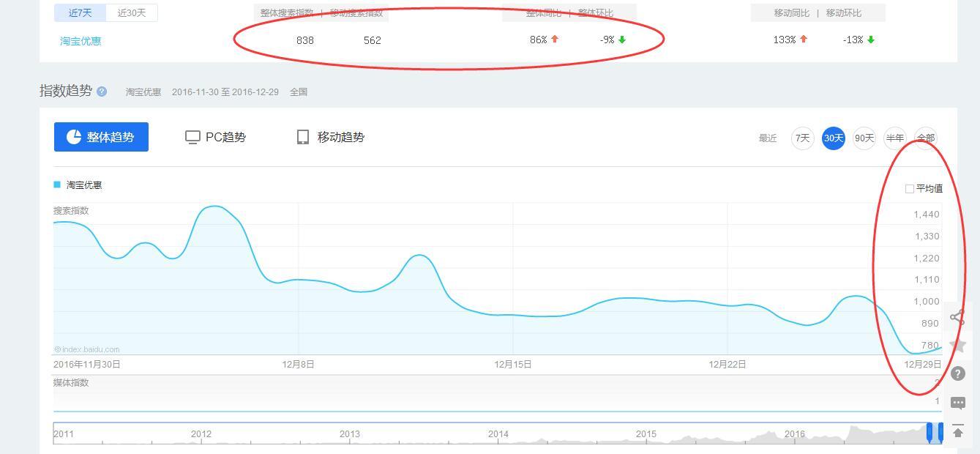980x454 pixels.
Task: Click the 移动搜索指数 value 562
Action: 373,40
